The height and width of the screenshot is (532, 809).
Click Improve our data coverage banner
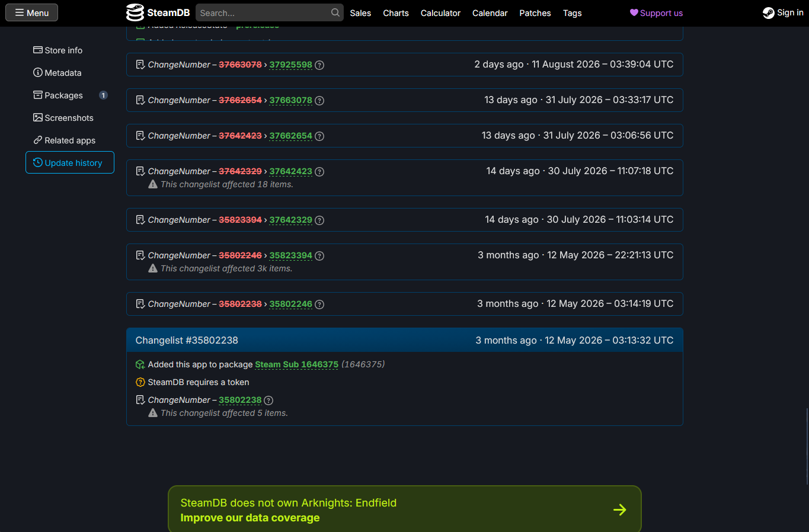tap(405, 509)
